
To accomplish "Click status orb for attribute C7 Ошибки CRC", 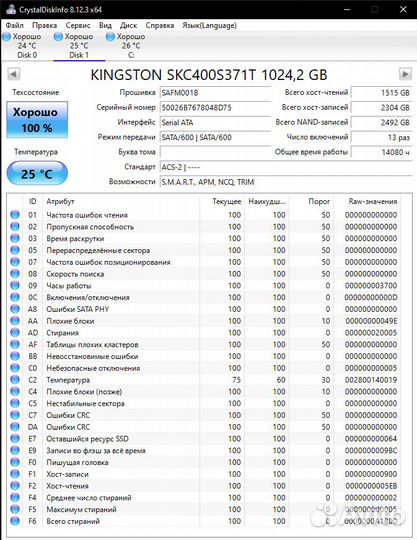I will (15, 415).
